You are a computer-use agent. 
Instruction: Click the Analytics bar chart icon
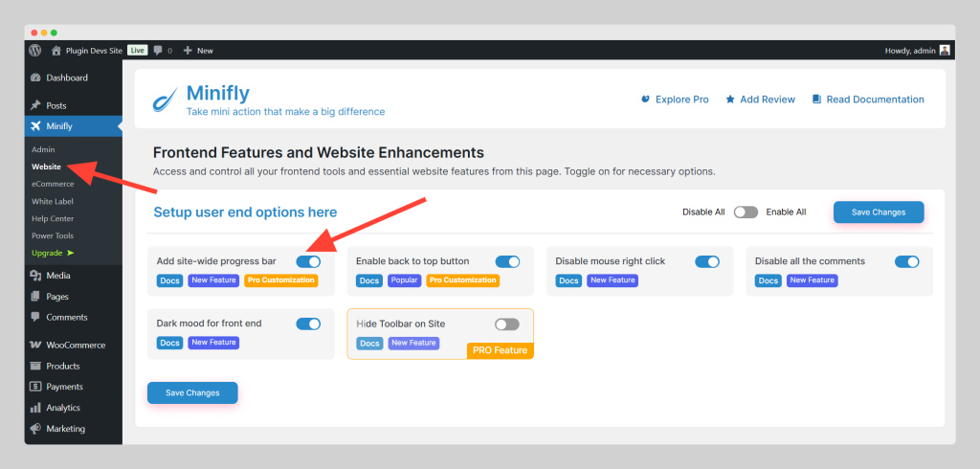coord(35,408)
